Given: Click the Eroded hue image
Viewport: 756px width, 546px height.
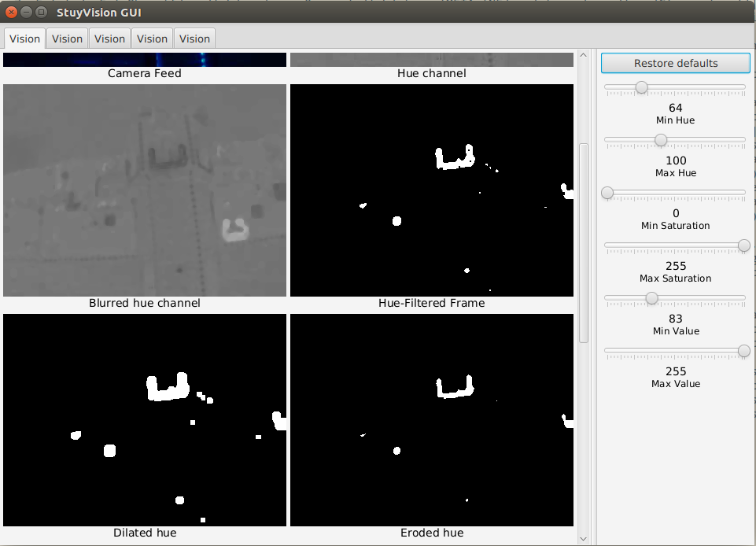Looking at the screenshot, I should 432,420.
